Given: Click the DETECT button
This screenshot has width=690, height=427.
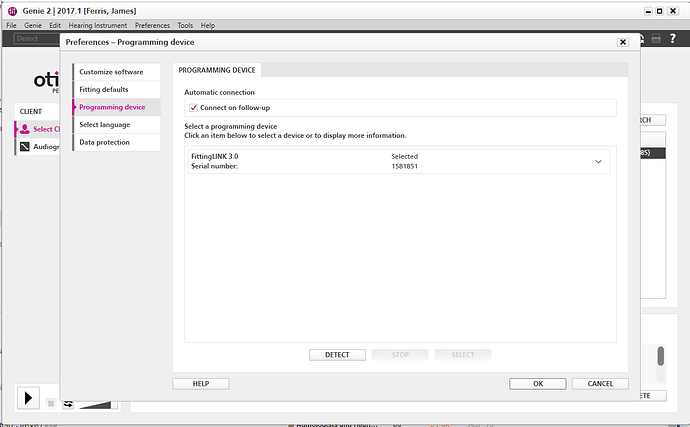Looking at the screenshot, I should pyautogui.click(x=337, y=355).
